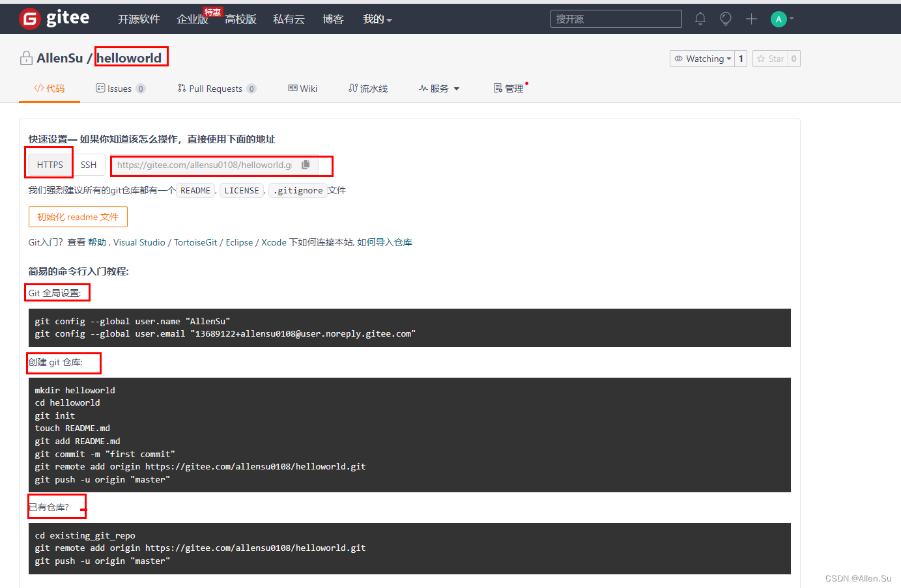Click the git config user.name command line

pos(132,321)
